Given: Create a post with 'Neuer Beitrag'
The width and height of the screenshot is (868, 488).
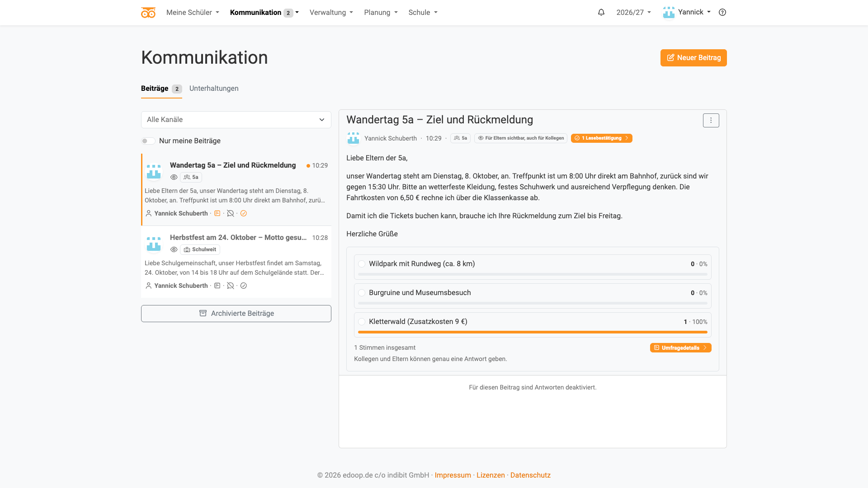Looking at the screenshot, I should 693,58.
